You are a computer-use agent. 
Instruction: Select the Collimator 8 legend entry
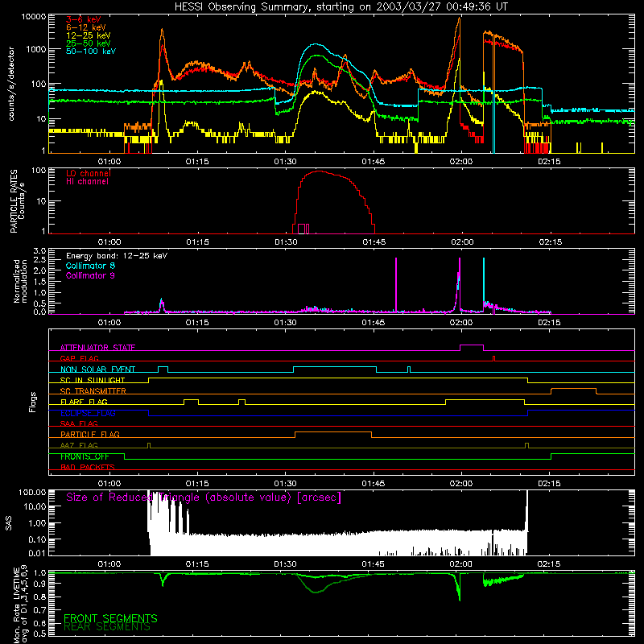click(x=90, y=266)
